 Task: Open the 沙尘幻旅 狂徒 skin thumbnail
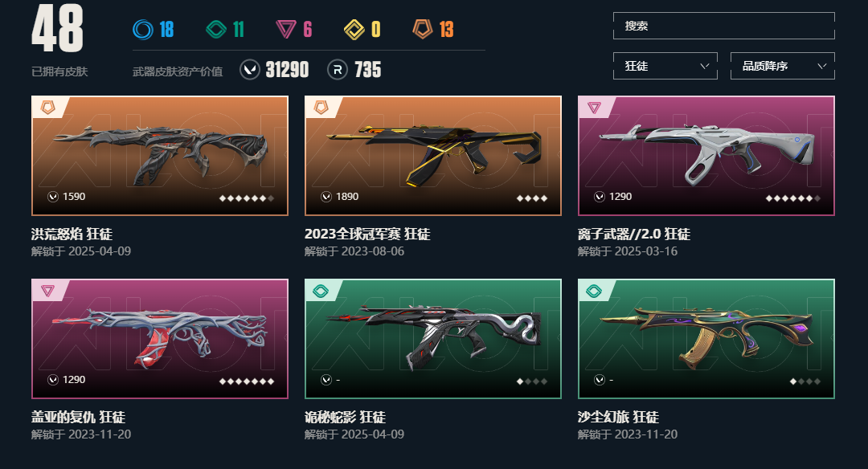coord(706,338)
